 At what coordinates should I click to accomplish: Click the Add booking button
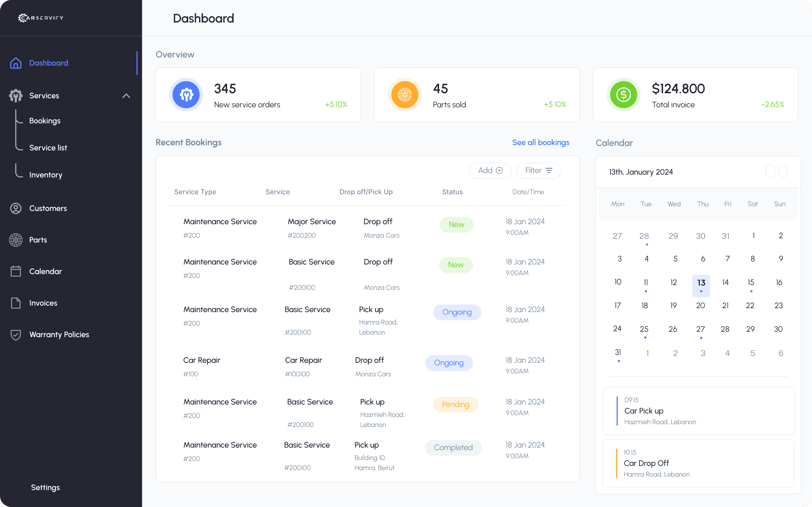pos(490,171)
